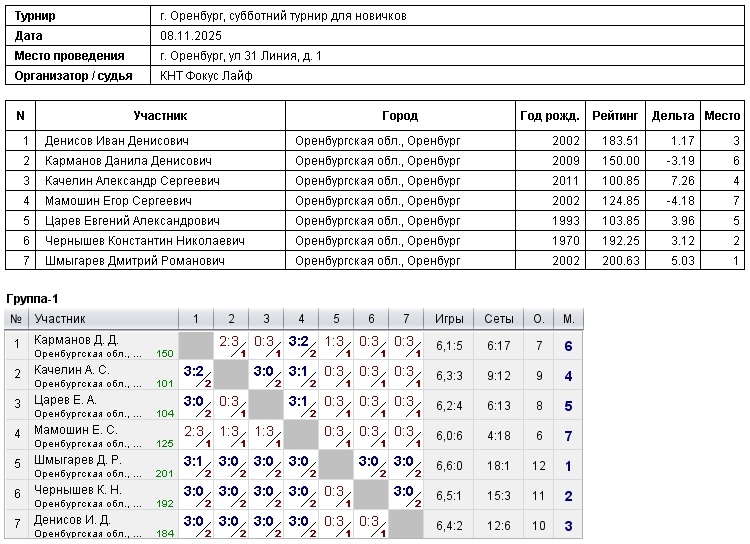Click the Игры header in group table
The width and height of the screenshot is (750, 544).
pyautogui.click(x=449, y=319)
